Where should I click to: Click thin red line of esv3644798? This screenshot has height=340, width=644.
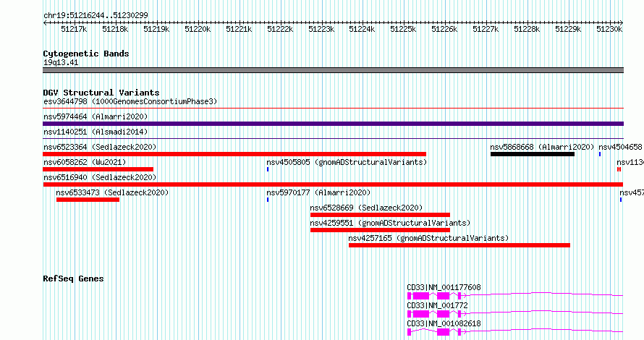(333, 109)
